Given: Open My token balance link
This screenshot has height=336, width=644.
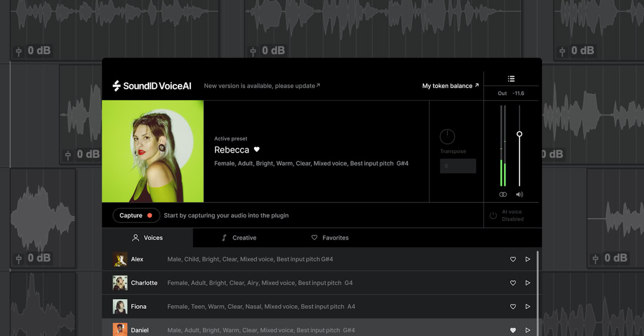Looking at the screenshot, I should coord(451,86).
